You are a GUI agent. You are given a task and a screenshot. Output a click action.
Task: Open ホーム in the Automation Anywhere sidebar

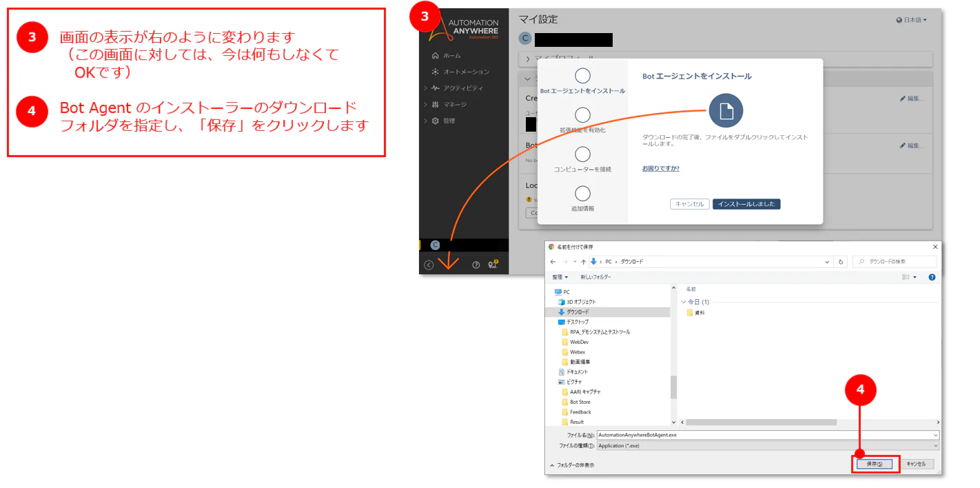446,55
